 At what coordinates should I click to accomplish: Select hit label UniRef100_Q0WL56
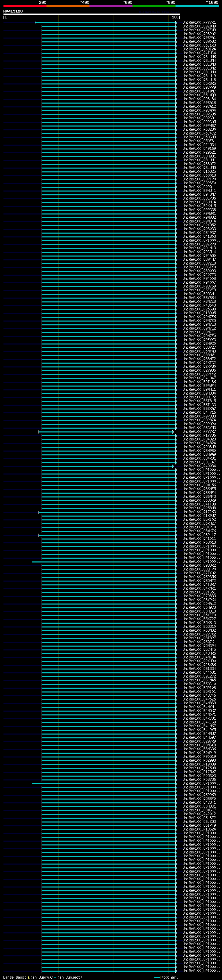(x=199, y=485)
